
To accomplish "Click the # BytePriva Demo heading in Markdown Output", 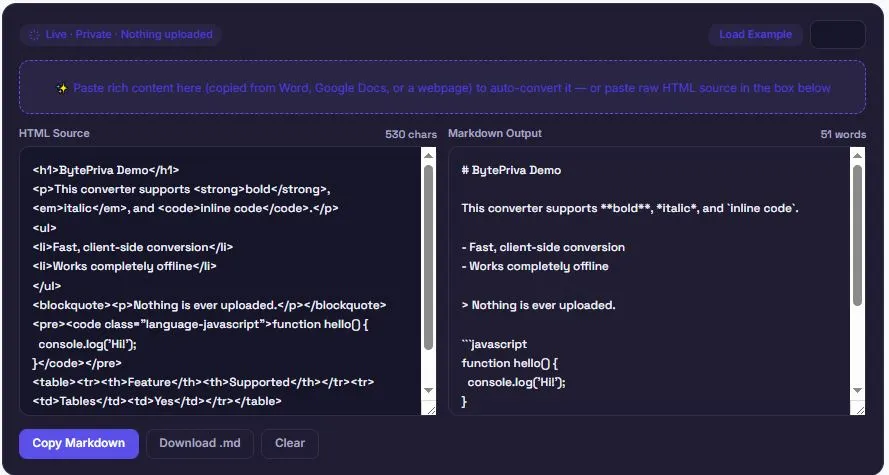I will [511, 170].
